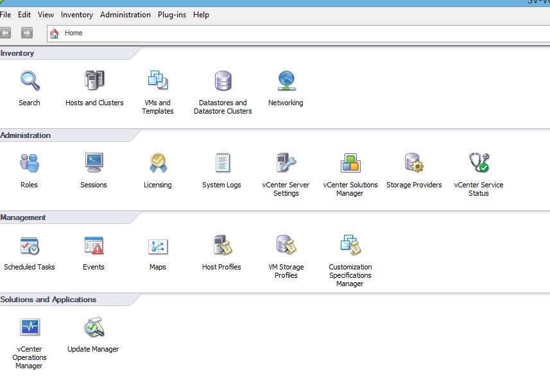Viewport: 550px width, 392px height.
Task: Open the Sessions icon
Action: (x=94, y=162)
